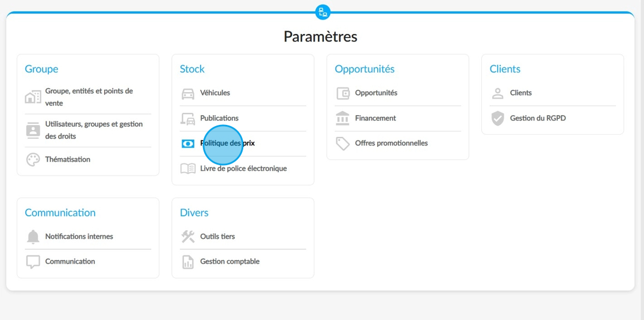Select the Divers section heading
This screenshot has height=320, width=644.
pyautogui.click(x=194, y=212)
